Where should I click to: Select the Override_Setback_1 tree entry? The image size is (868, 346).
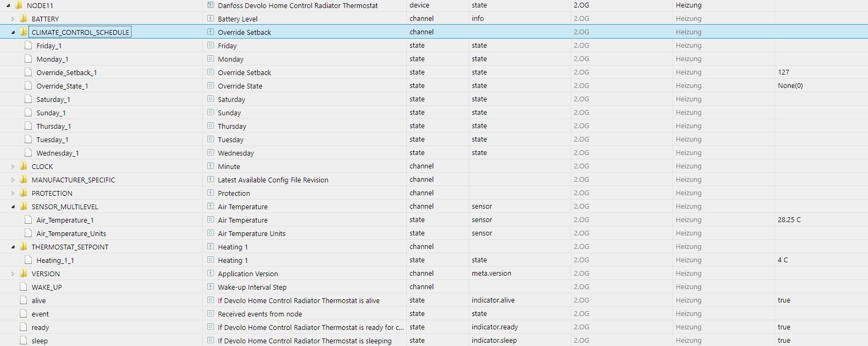pyautogui.click(x=67, y=72)
